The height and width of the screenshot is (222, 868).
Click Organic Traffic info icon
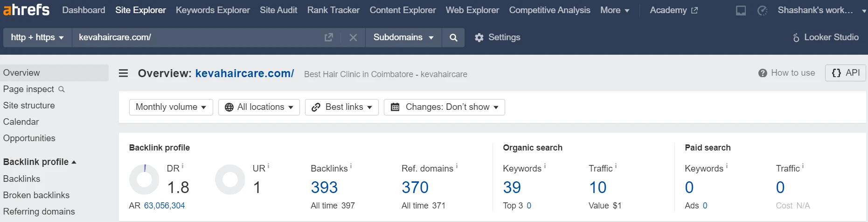(x=616, y=166)
